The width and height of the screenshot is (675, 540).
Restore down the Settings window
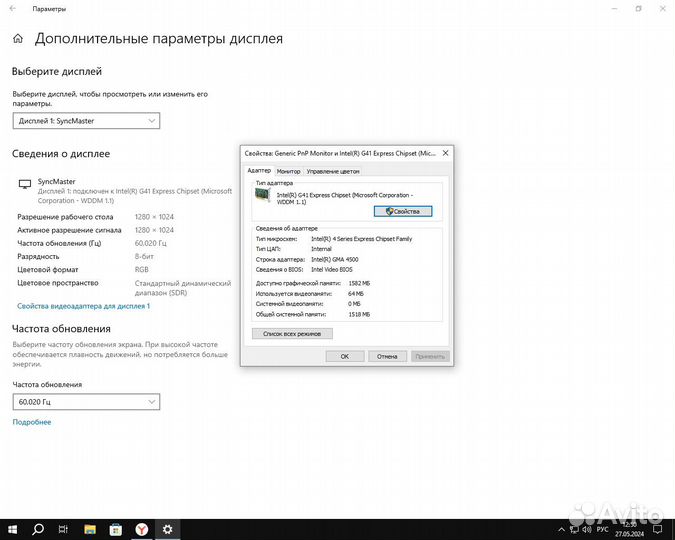pos(638,9)
